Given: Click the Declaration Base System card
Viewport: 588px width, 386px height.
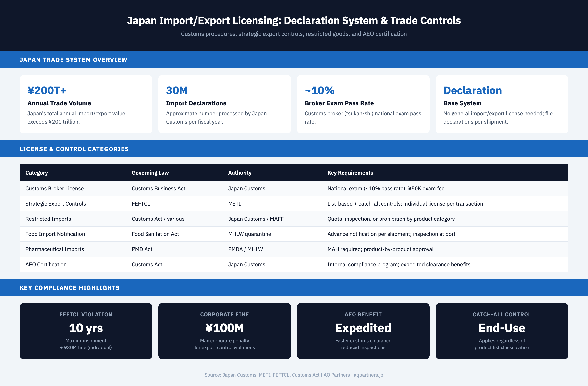Looking at the screenshot, I should coord(502,104).
